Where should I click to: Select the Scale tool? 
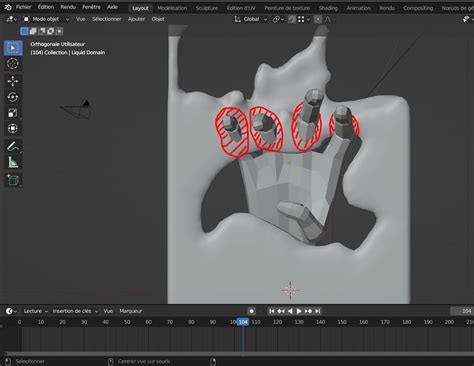13,113
